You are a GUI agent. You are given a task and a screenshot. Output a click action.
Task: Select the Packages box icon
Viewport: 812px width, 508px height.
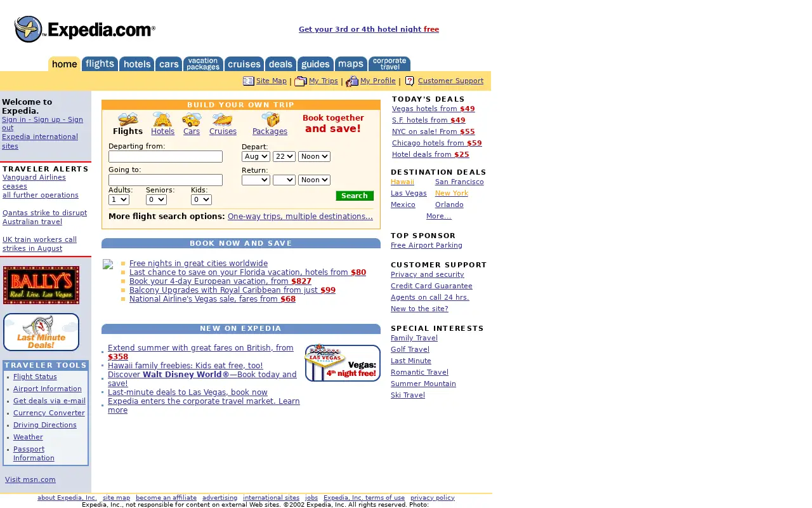pos(270,119)
